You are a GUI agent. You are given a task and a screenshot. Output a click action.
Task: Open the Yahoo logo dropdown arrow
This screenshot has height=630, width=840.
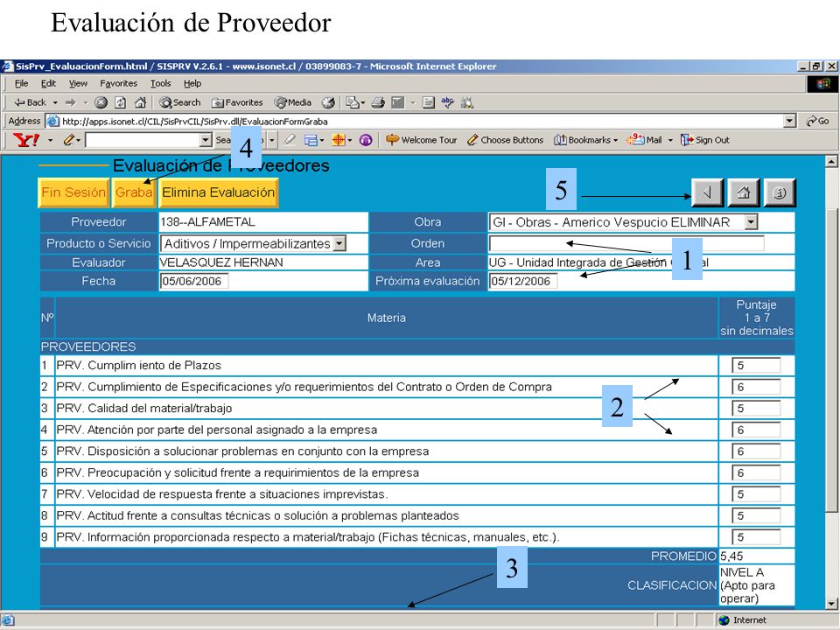point(51,140)
